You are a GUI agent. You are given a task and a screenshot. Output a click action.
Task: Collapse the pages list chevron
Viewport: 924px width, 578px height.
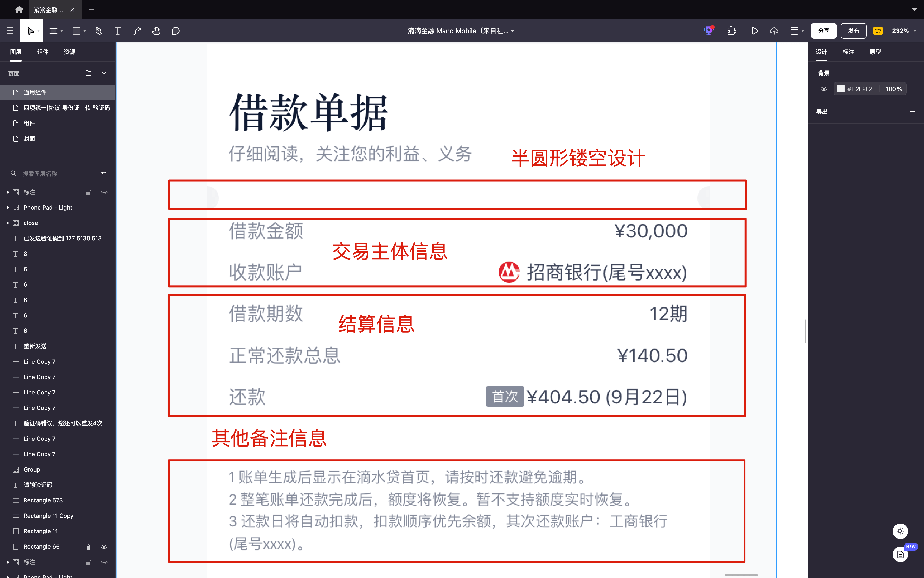(104, 73)
